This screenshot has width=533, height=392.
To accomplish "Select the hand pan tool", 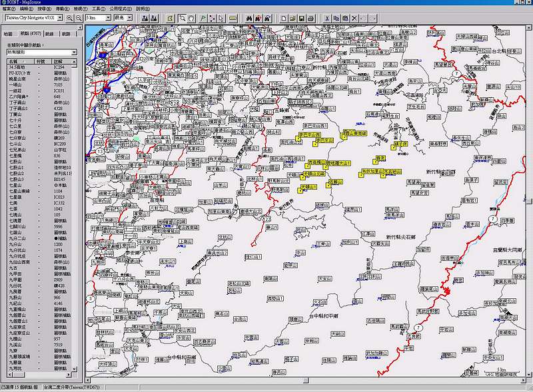I will (191, 19).
